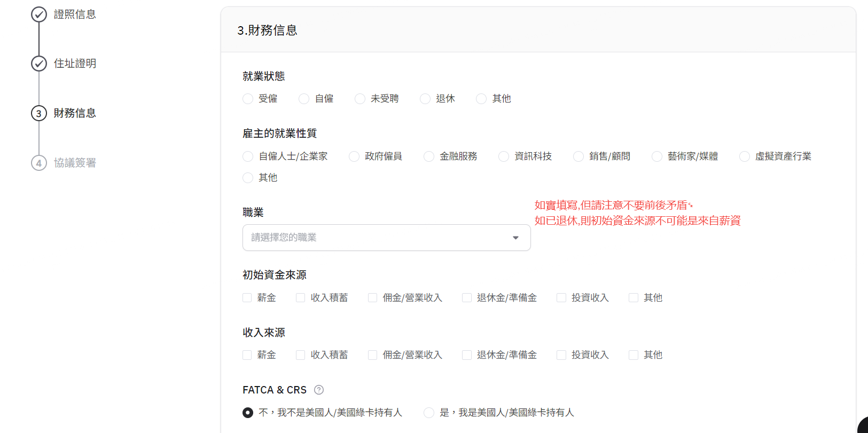
Task: Choose 金融服務 as employer industry
Action: coord(429,156)
